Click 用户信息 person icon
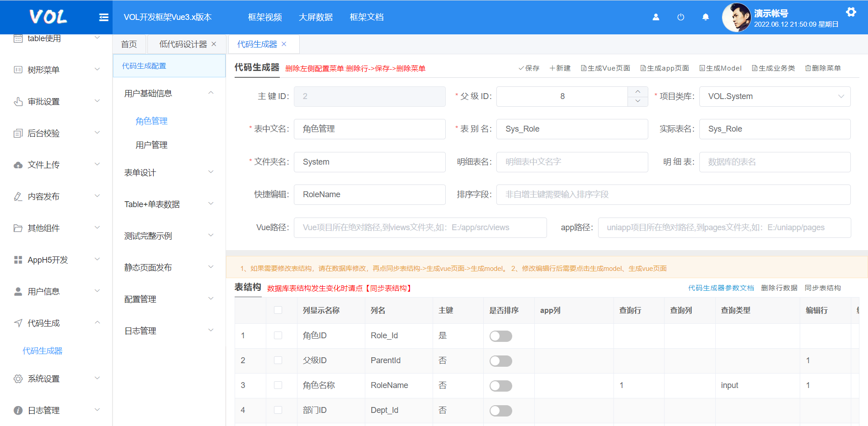This screenshot has height=426, width=868. coord(18,291)
